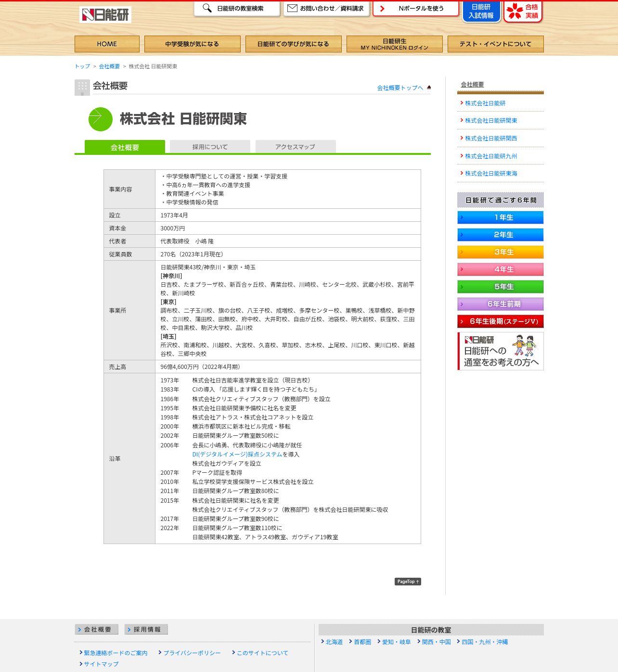Click footer 会社概要 button
Viewport: 618px width, 672px height.
[97, 629]
